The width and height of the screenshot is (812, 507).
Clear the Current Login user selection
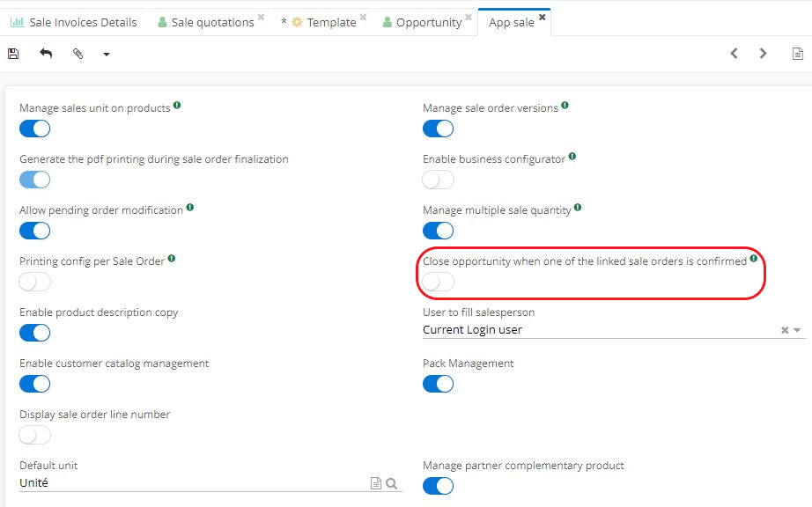click(x=785, y=330)
